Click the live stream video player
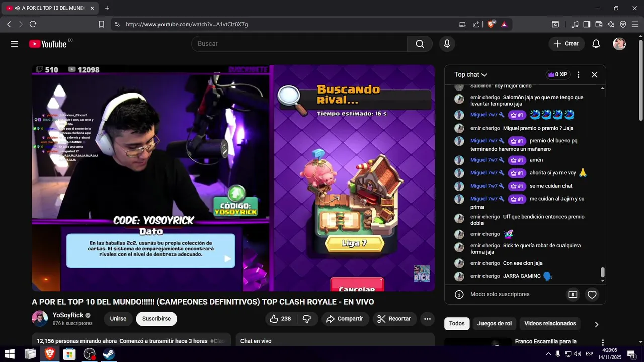The image size is (644, 362). click(x=233, y=178)
